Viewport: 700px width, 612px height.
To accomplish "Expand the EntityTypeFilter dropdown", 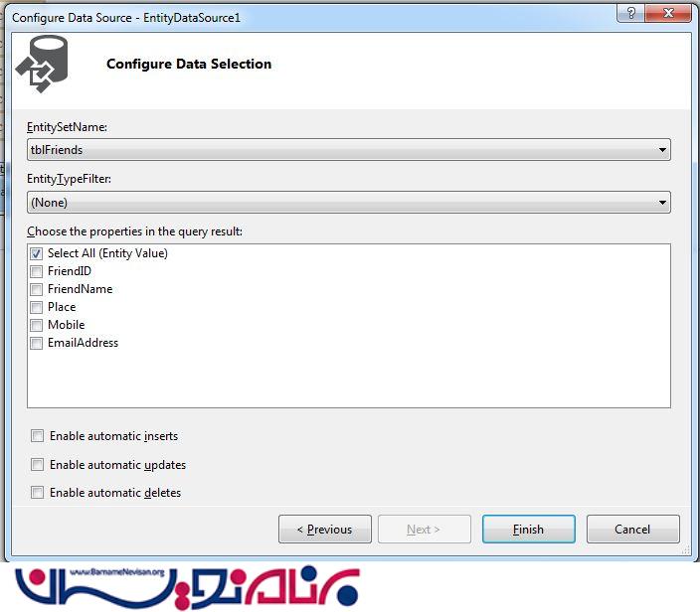I will (662, 203).
